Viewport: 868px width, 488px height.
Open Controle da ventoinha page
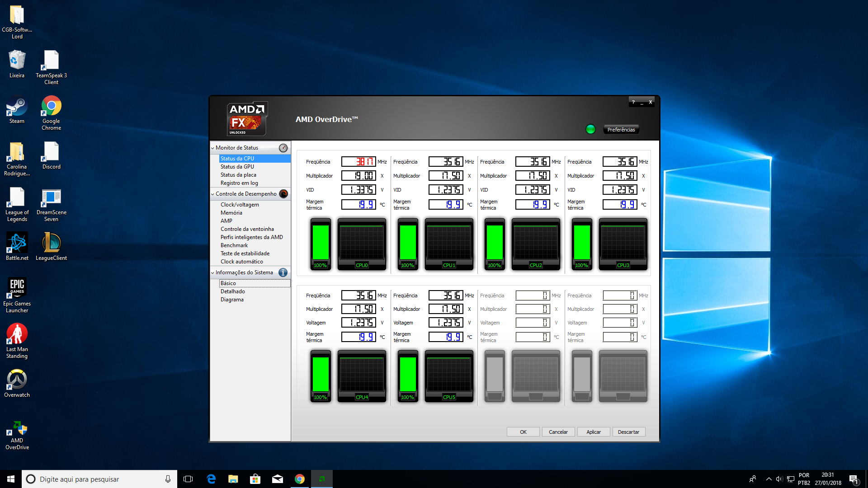tap(247, 229)
